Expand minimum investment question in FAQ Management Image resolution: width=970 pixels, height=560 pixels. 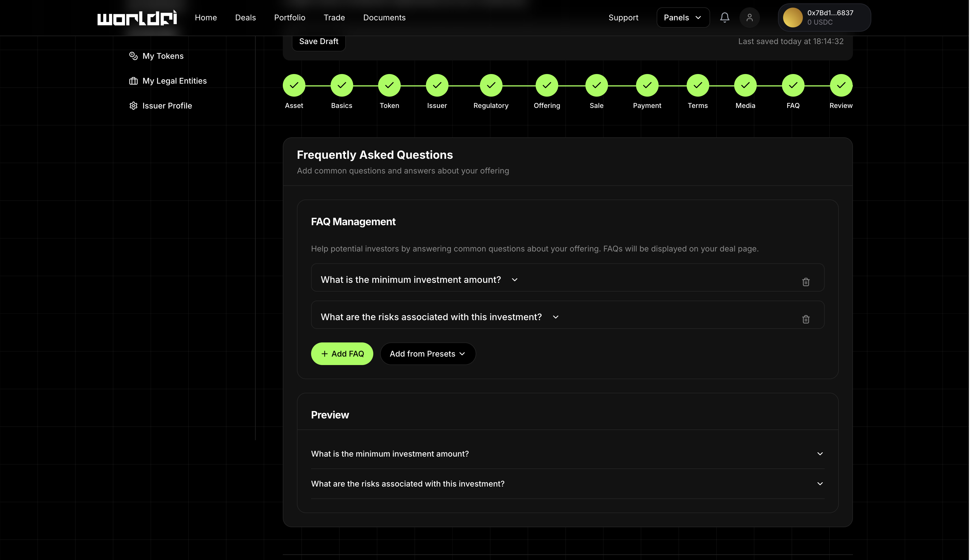point(514,280)
